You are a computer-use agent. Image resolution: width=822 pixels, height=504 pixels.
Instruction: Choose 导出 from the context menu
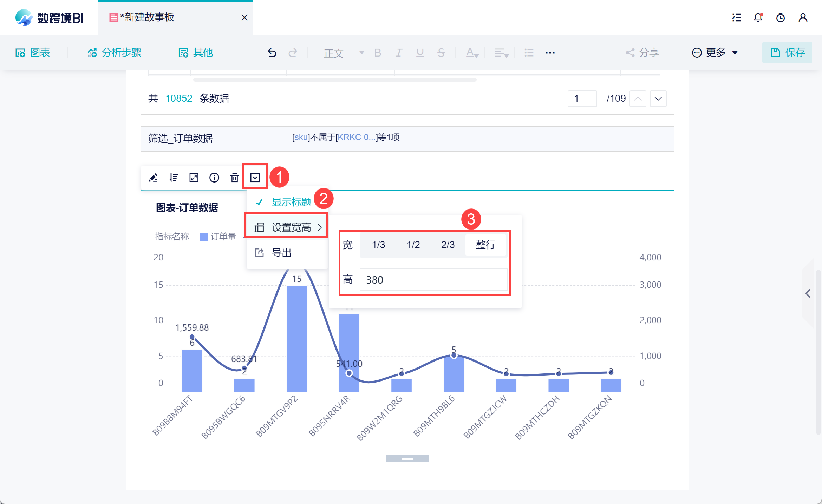tap(281, 253)
